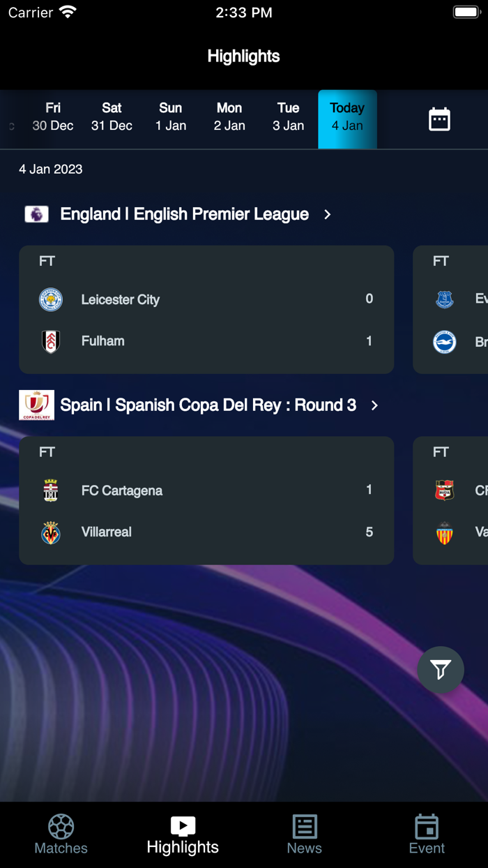Click the Spanish Copa Del Rey logo
The height and width of the screenshot is (868, 488).
(36, 405)
